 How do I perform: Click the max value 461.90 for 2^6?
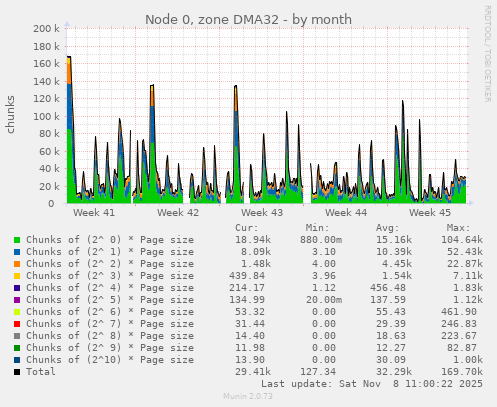[459, 312]
